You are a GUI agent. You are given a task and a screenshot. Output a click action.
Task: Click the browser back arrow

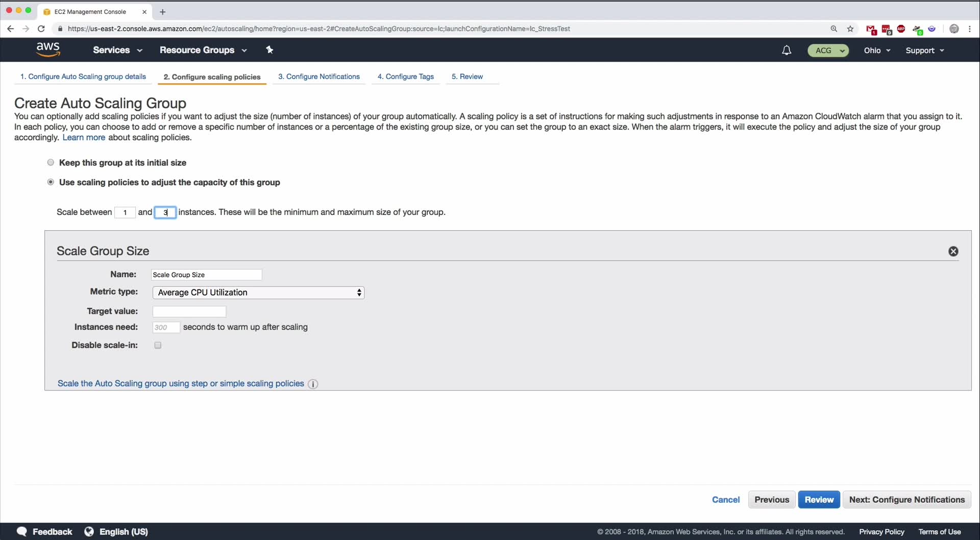coord(10,29)
